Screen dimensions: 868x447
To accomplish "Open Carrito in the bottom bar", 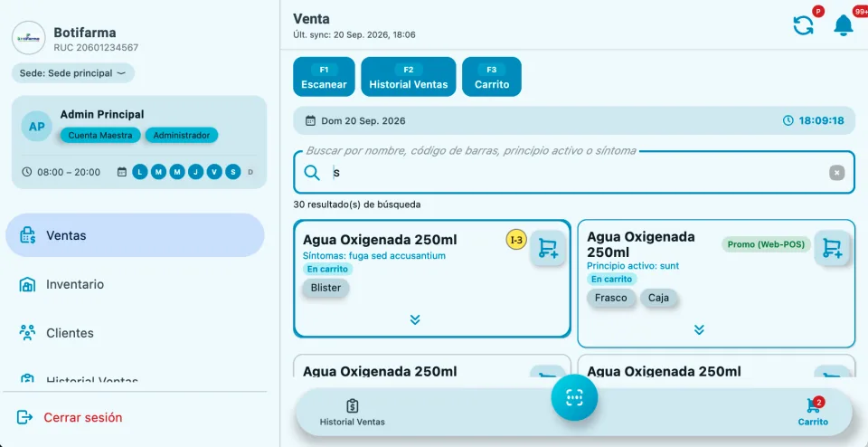I will coord(813,412).
